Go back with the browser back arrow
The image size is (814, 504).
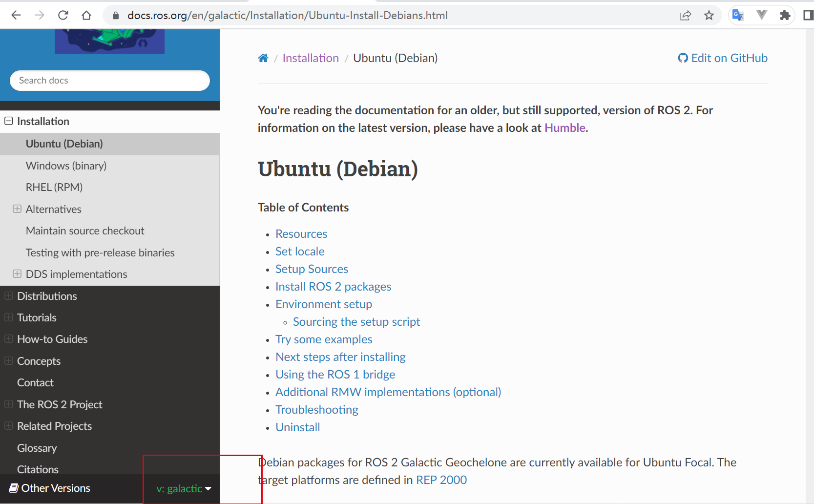point(16,15)
